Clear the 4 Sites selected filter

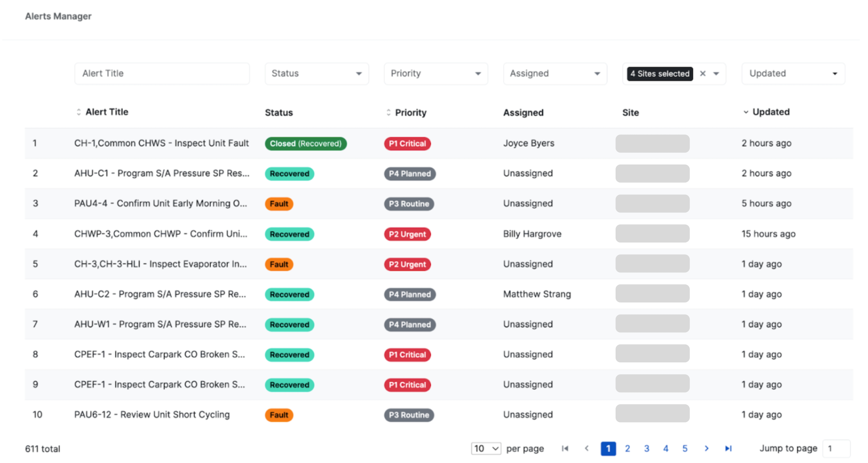(x=702, y=73)
